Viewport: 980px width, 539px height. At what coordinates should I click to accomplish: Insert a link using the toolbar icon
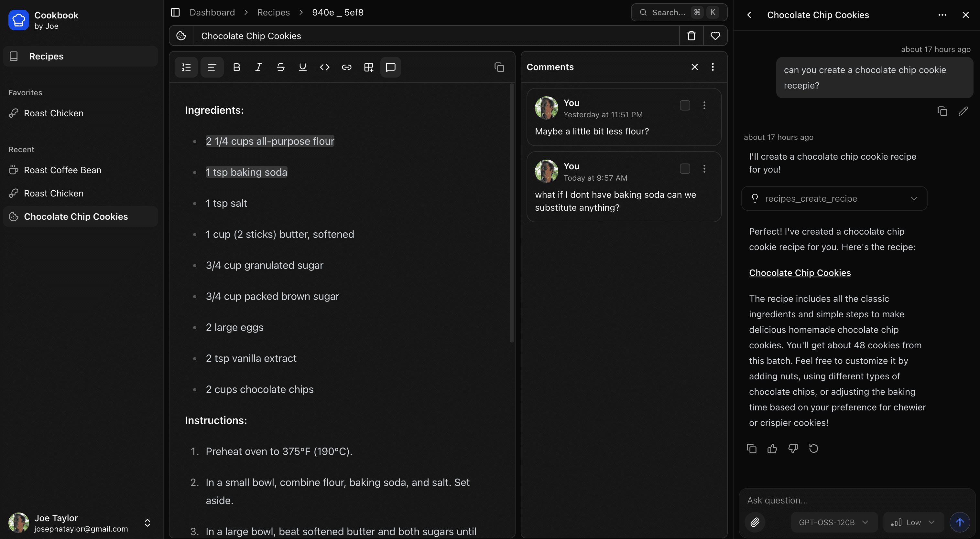pyautogui.click(x=347, y=67)
